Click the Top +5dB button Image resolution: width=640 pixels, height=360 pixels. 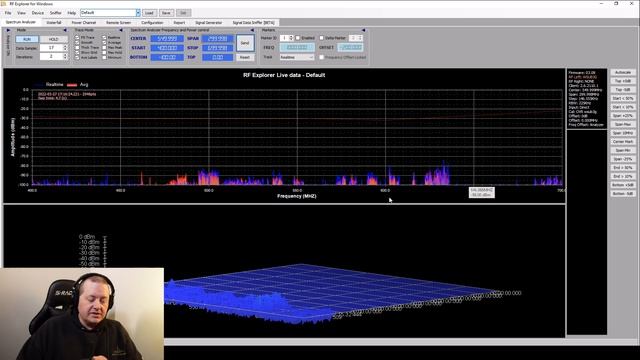click(623, 81)
